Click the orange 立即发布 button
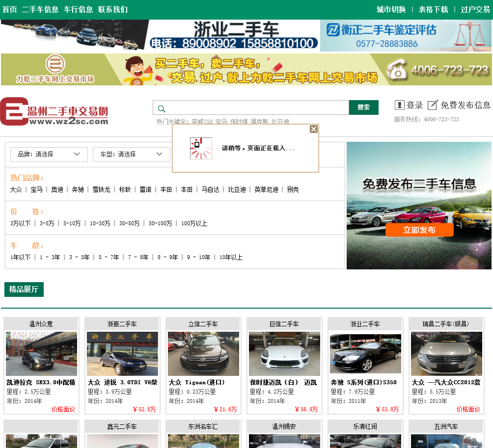Viewport: 493px width, 448px height. [419, 230]
